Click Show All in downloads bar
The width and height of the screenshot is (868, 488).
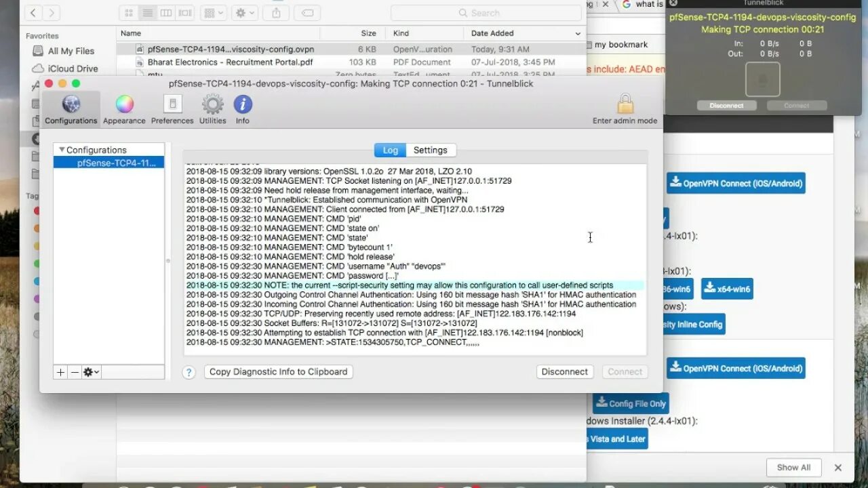(793, 468)
